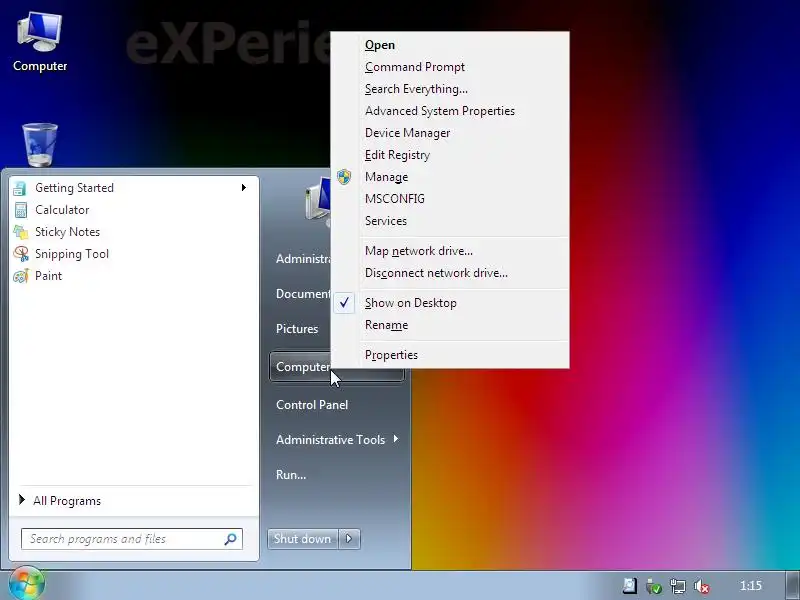
Task: Open the Administrator user folder link
Action: (x=303, y=259)
